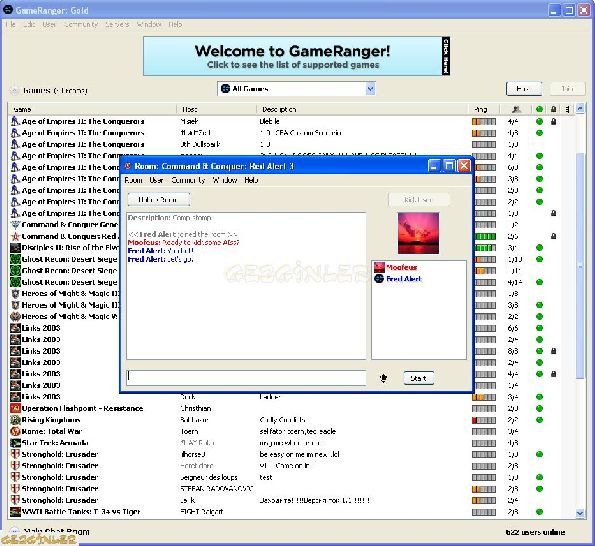Collapse the Games & Lobbies section arrow
The width and height of the screenshot is (595, 546).
(x=14, y=90)
